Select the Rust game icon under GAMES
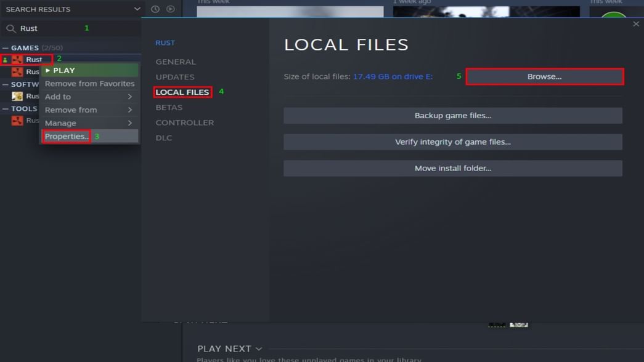The image size is (644, 362). click(17, 59)
